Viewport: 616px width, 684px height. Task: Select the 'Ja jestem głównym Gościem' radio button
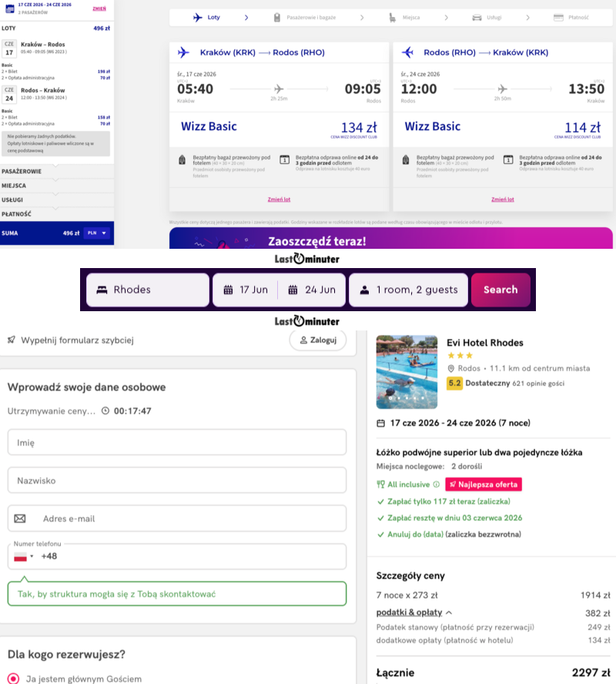click(13, 679)
